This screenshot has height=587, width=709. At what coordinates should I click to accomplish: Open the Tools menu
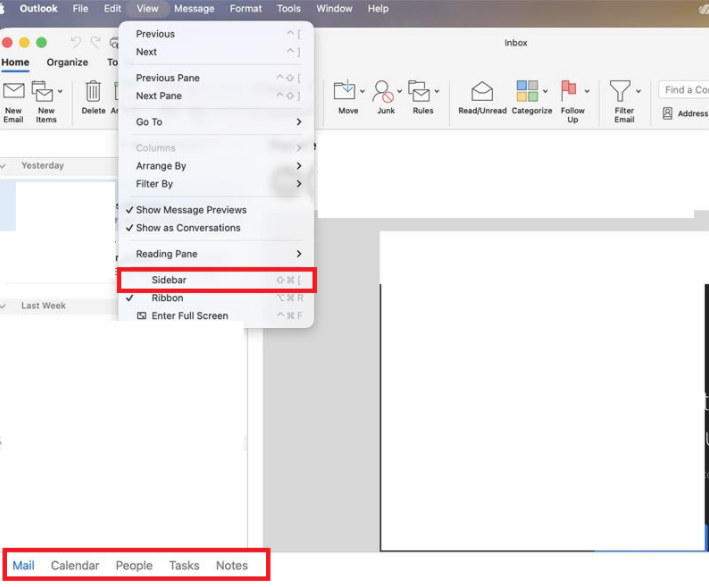pos(288,9)
